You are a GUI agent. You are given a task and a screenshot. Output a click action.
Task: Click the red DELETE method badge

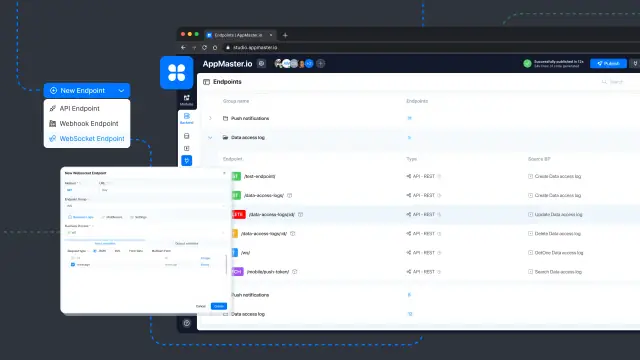pyautogui.click(x=239, y=214)
